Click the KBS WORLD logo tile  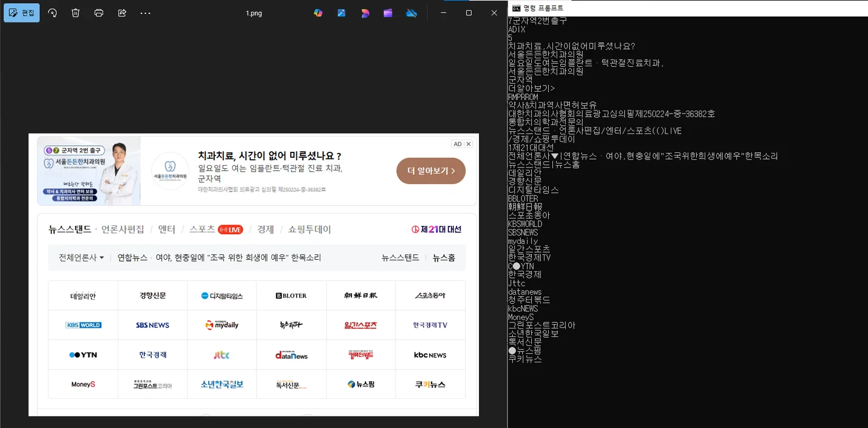tap(83, 325)
